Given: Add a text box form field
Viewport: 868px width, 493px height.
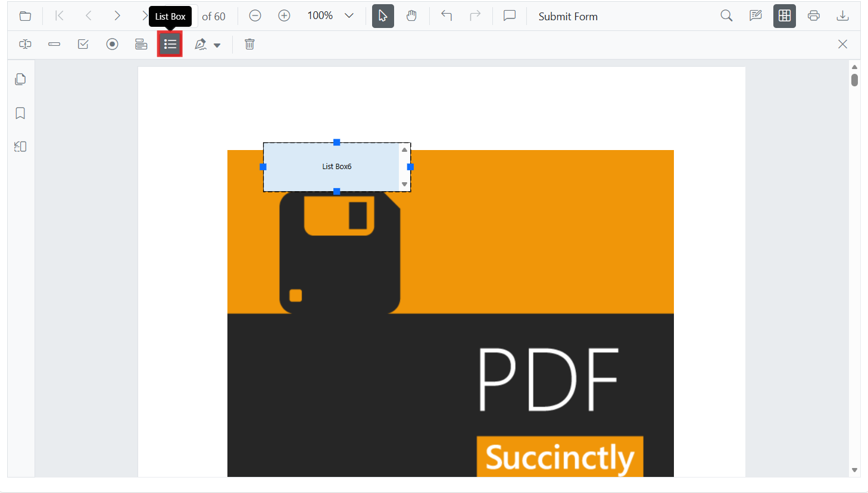Looking at the screenshot, I should 25,45.
